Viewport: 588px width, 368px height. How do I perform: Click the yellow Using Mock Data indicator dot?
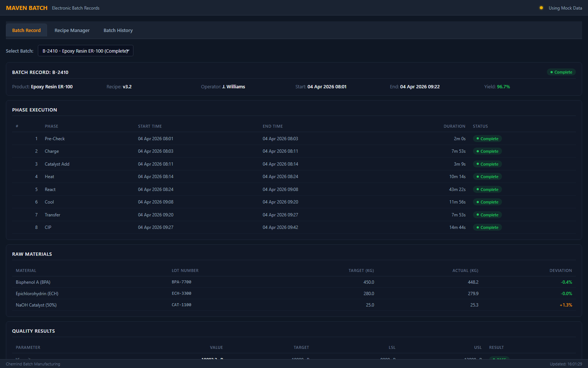click(541, 7)
